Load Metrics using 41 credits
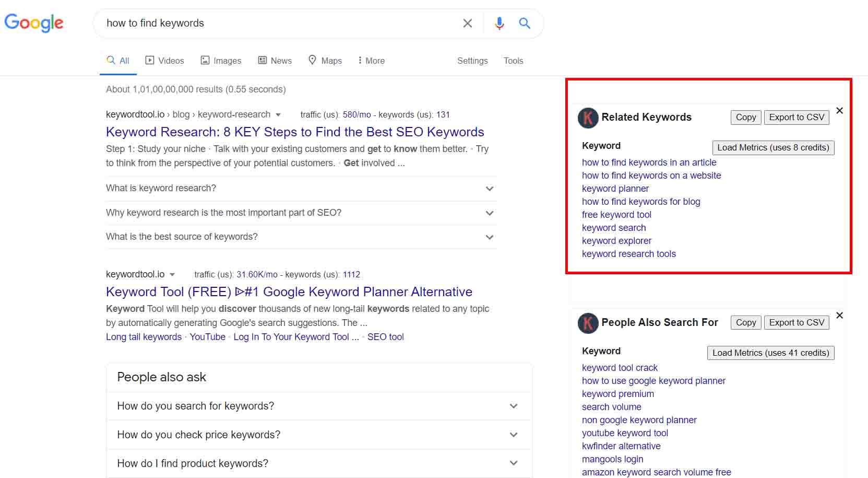This screenshot has height=478, width=868. click(x=770, y=353)
